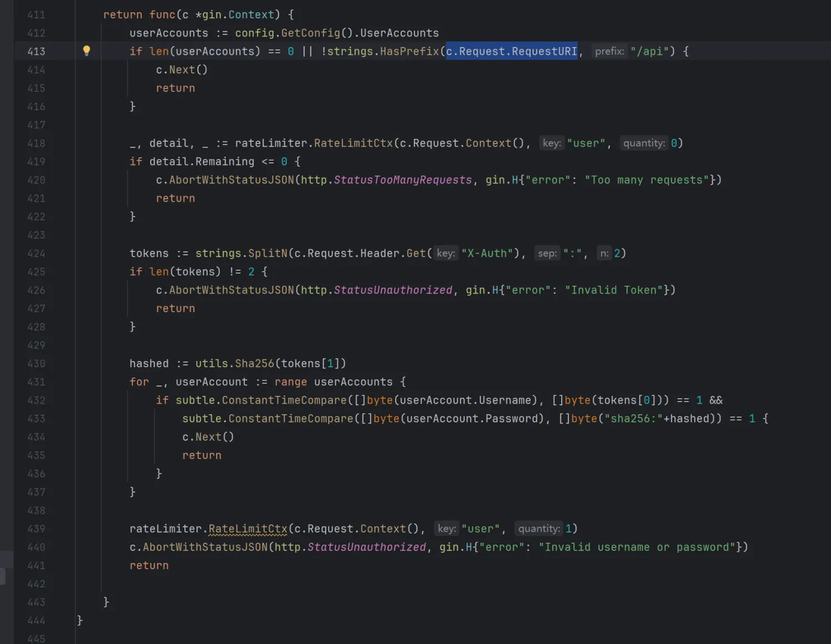Click the SplitN function call
The width and height of the screenshot is (831, 644).
click(x=268, y=254)
